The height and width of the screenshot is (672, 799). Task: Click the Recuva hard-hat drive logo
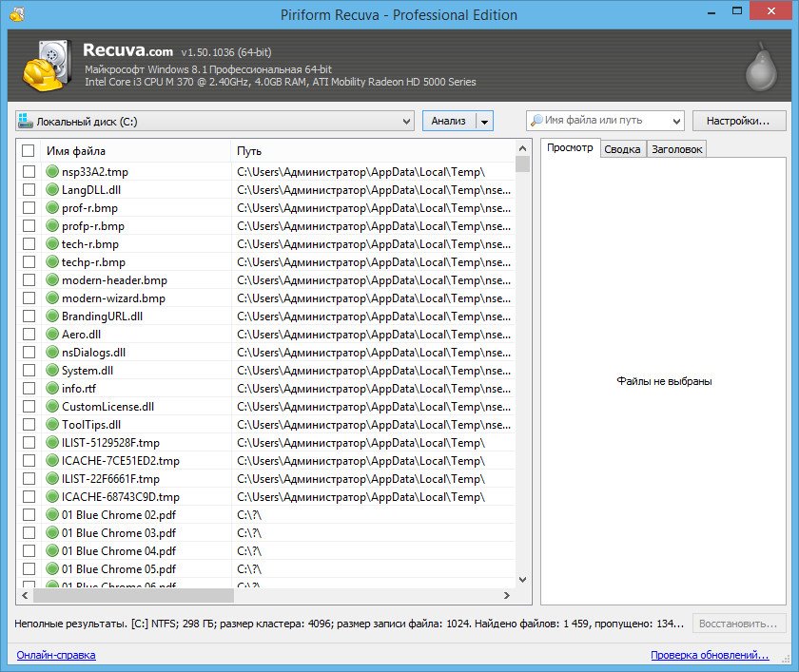46,66
